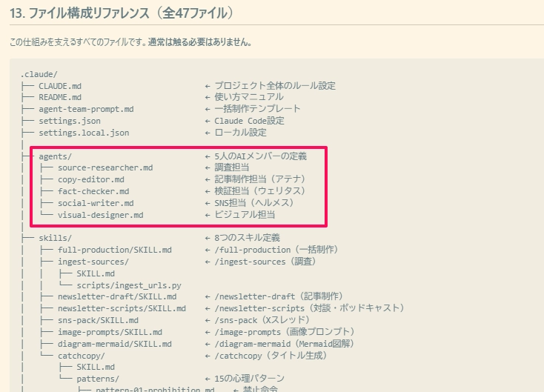Click the 'settings.local.json' file name
This screenshot has height=392, width=544.
[x=84, y=133]
